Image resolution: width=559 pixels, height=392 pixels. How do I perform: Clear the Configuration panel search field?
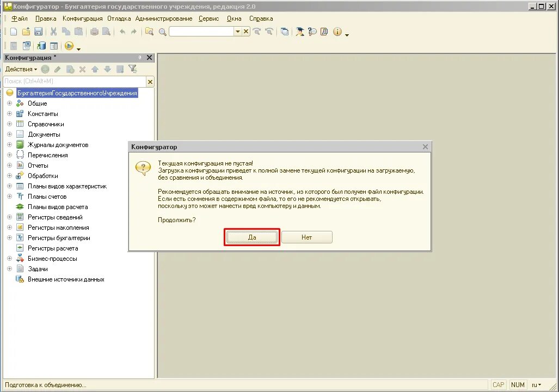(150, 82)
